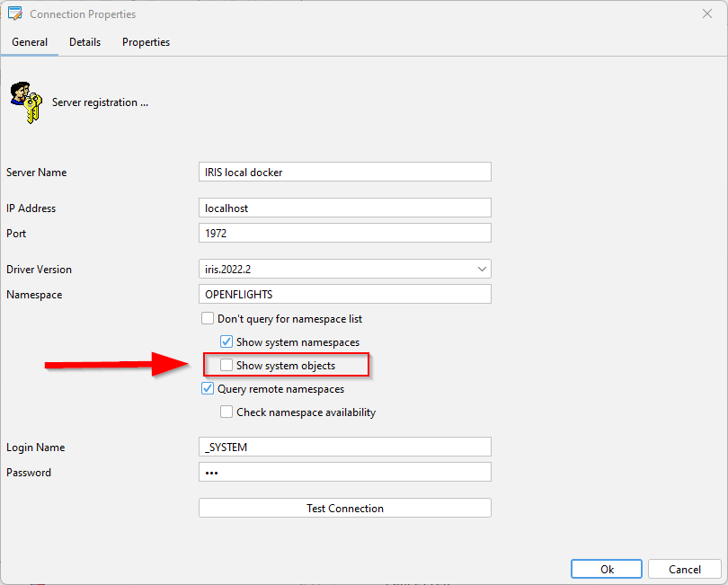Enable "Don't query for namespace list"
The width and height of the screenshot is (728, 585).
tap(209, 319)
